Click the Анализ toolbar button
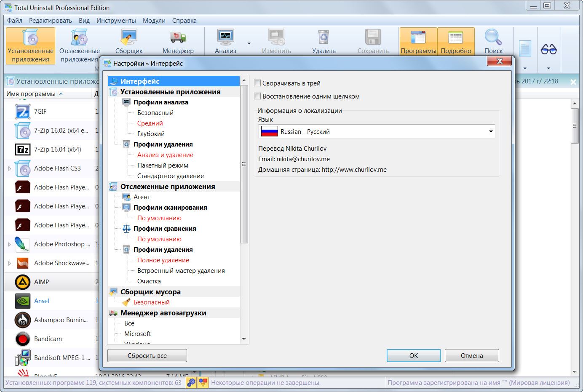 pos(225,42)
